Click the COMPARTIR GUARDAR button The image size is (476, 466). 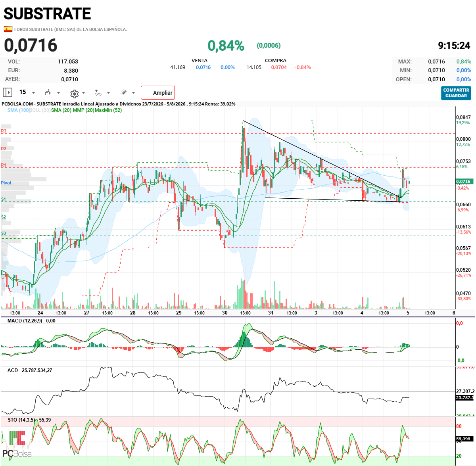coord(456,93)
